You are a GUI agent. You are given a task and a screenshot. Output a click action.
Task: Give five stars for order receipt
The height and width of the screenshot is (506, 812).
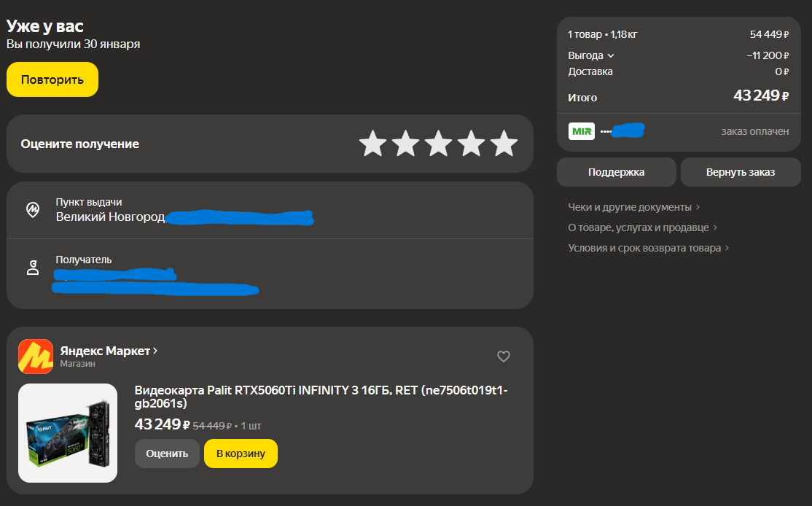pos(504,144)
